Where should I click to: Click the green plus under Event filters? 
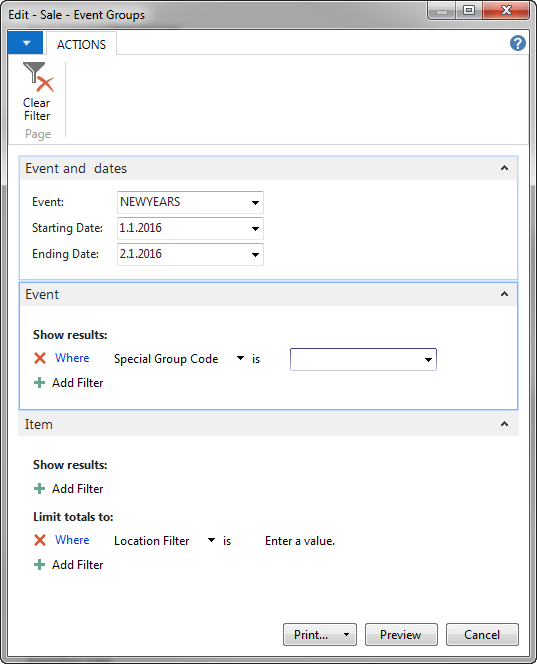coord(39,383)
